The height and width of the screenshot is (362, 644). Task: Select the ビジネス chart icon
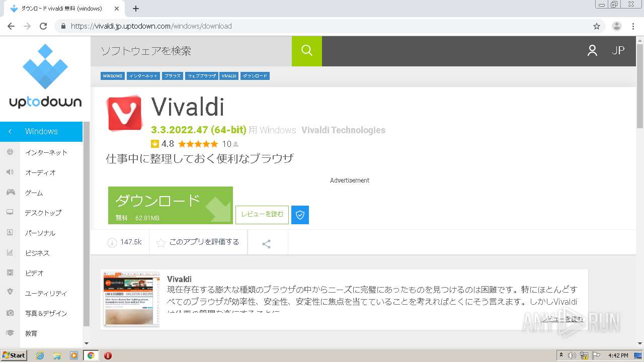point(10,253)
